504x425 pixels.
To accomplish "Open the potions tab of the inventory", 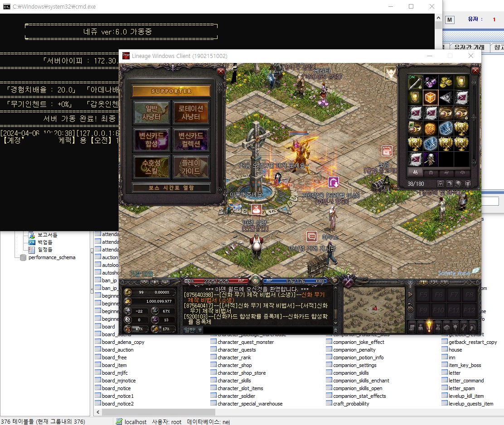I will 415,173.
